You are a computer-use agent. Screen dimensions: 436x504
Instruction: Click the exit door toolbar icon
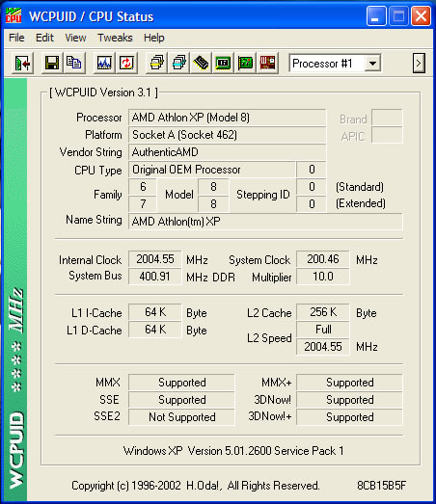22,63
